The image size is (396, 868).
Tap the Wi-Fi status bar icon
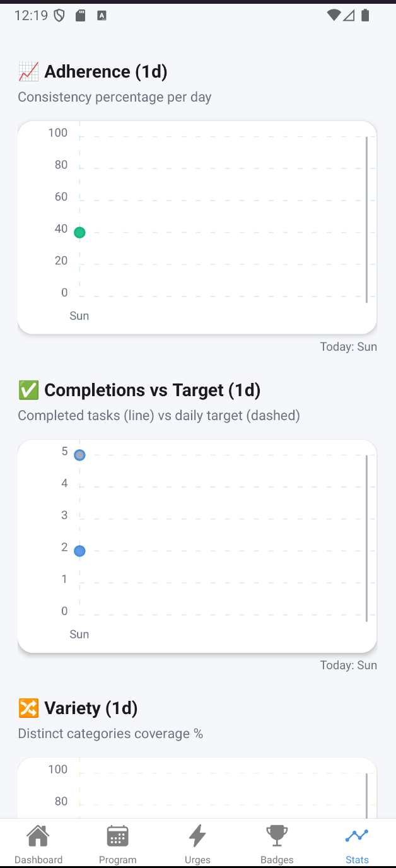(334, 16)
